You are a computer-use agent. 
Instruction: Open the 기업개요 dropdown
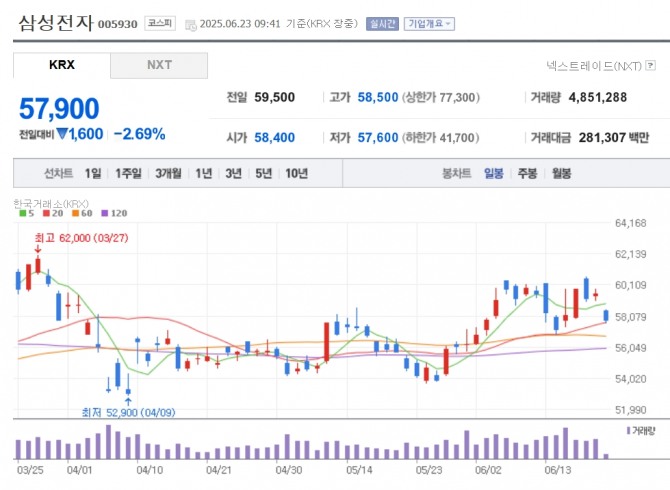(x=429, y=23)
